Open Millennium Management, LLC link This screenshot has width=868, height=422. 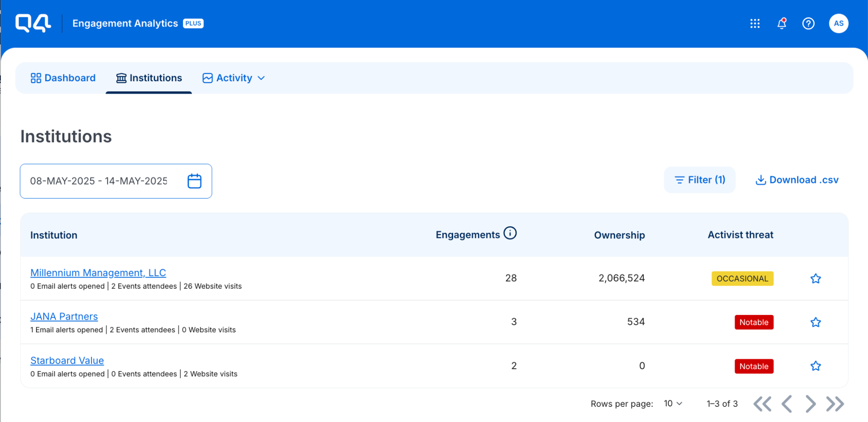(x=98, y=273)
